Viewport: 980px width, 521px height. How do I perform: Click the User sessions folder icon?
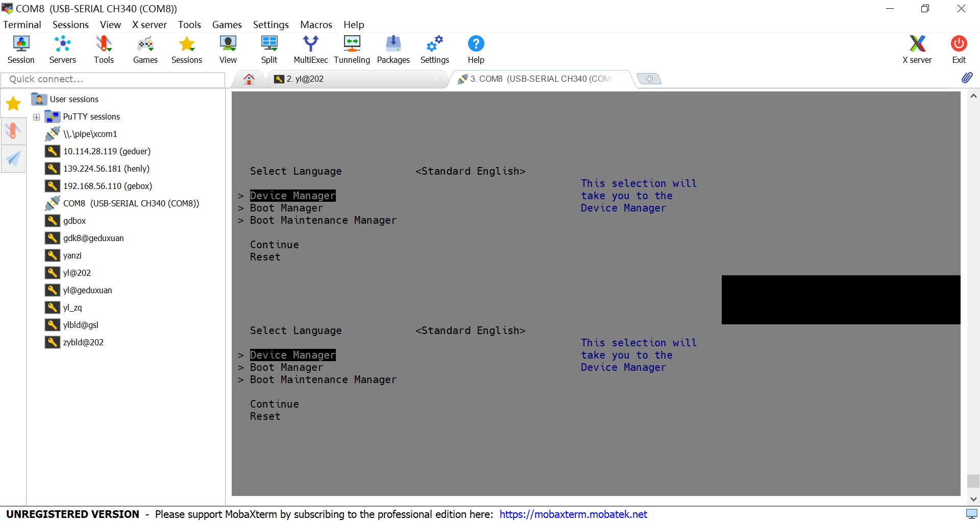[39, 99]
